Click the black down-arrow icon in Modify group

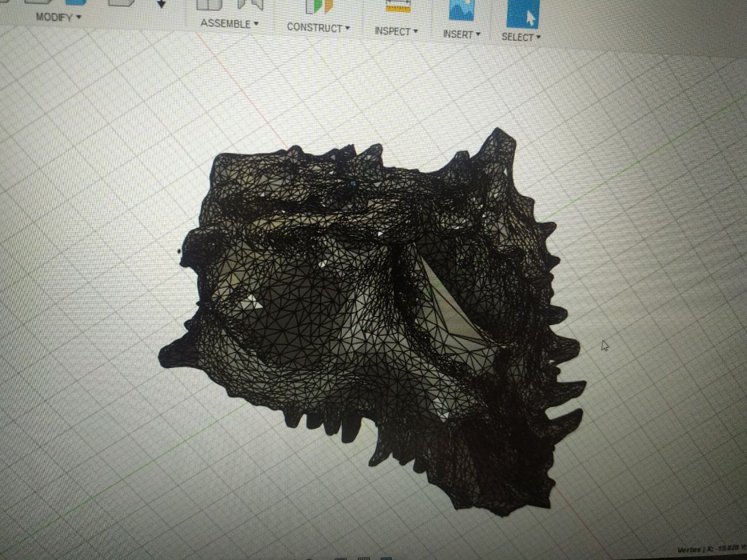162,5
